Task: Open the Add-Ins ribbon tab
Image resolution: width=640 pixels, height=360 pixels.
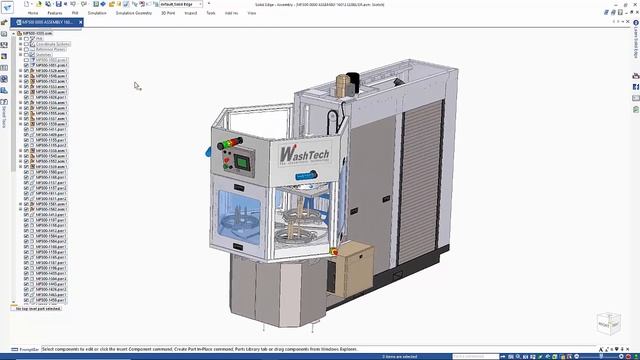Action: coord(231,13)
